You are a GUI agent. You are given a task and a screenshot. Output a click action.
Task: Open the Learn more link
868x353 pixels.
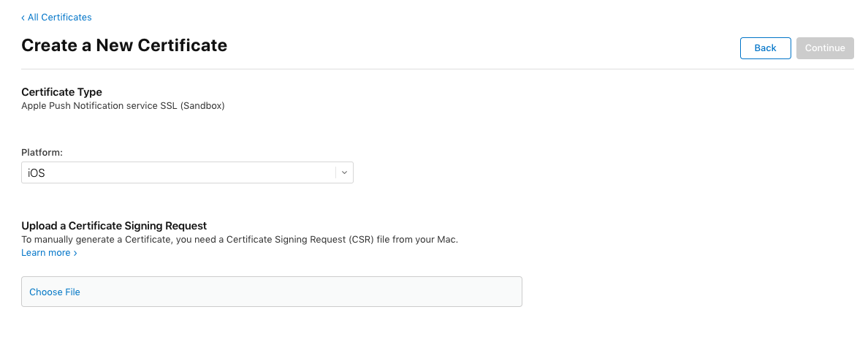point(46,253)
